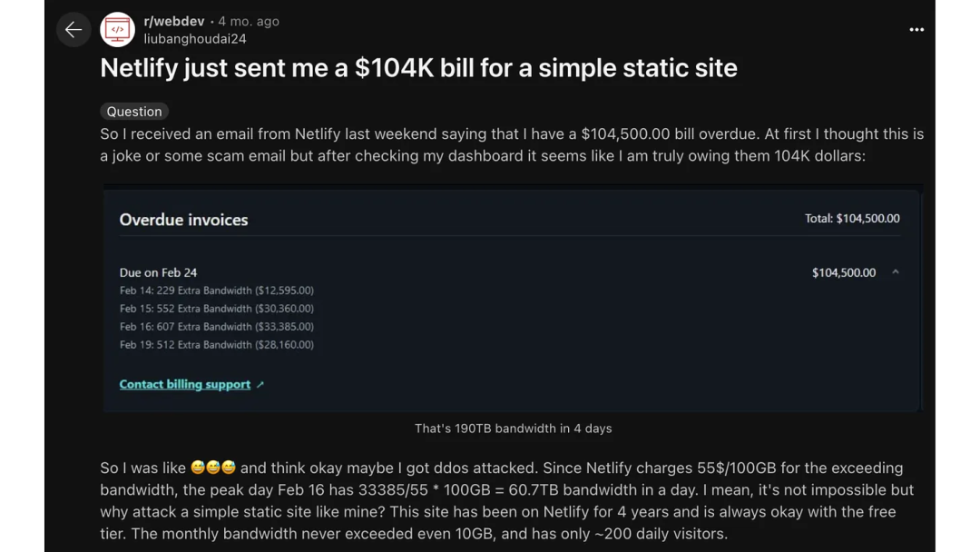980x552 pixels.
Task: Click the back arrow to exit the post
Action: pyautogui.click(x=73, y=29)
